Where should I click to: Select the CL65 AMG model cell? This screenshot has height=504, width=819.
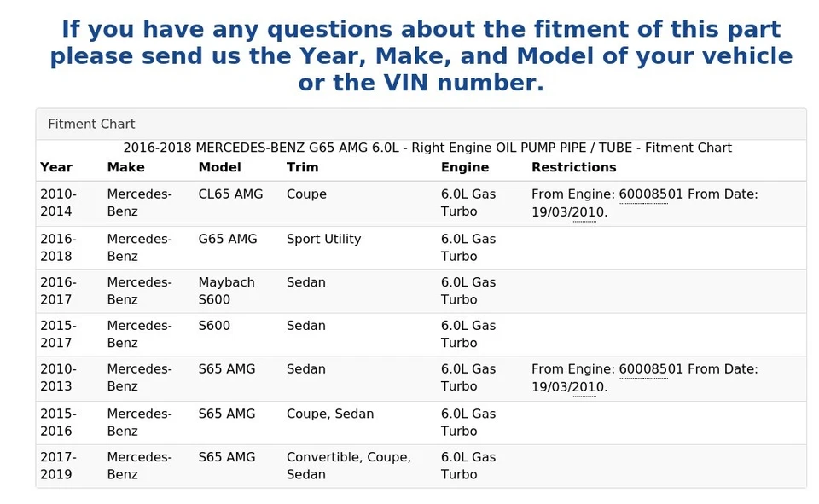[x=230, y=194]
